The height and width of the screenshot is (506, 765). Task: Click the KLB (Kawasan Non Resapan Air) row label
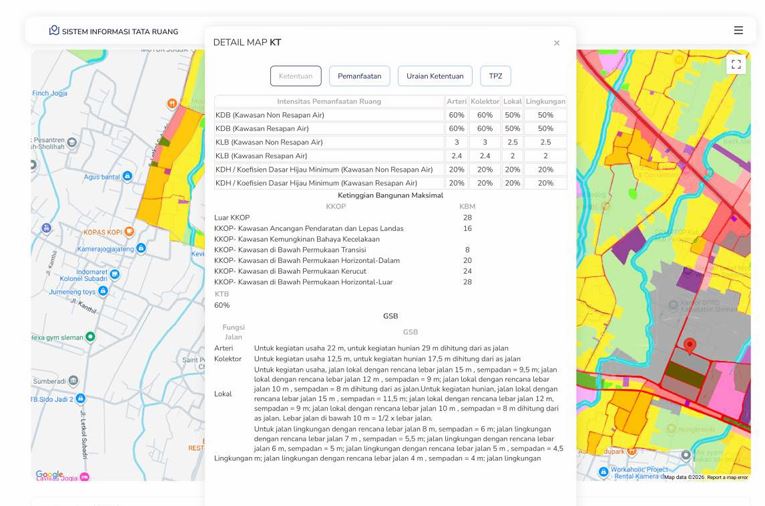coord(269,142)
